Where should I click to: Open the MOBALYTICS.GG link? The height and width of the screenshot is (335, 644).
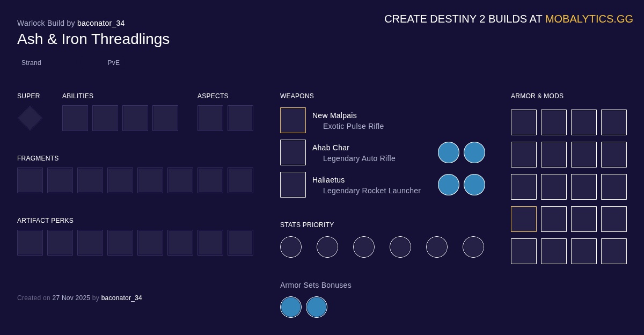point(589,19)
